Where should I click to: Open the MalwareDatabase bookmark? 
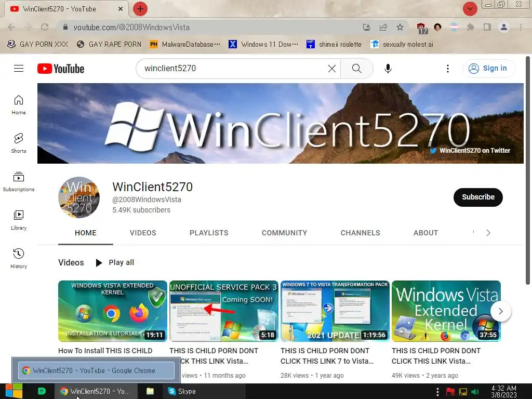click(185, 45)
